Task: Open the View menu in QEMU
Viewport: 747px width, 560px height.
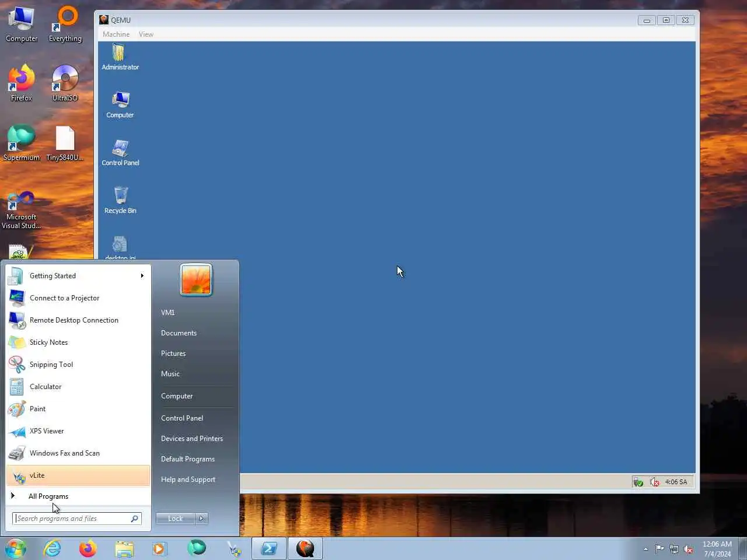Action: pyautogui.click(x=146, y=34)
